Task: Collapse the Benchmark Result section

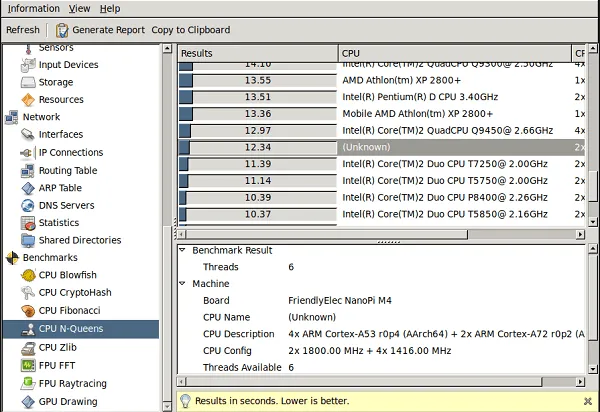Action: click(183, 250)
